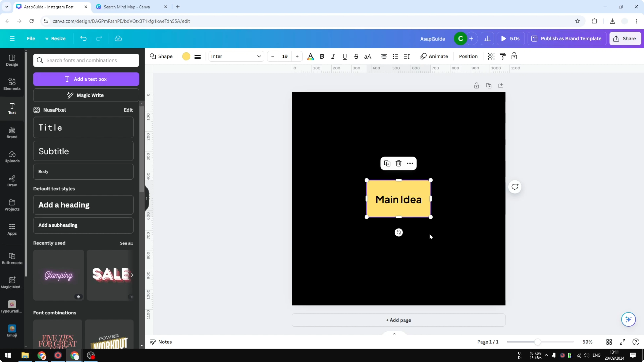644x362 pixels.
Task: Open the text color picker
Action: (x=310, y=56)
